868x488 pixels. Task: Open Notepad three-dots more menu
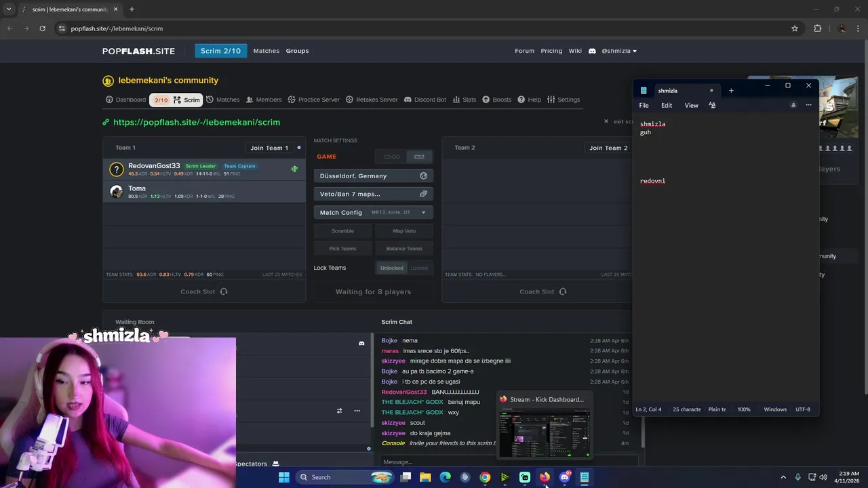808,105
